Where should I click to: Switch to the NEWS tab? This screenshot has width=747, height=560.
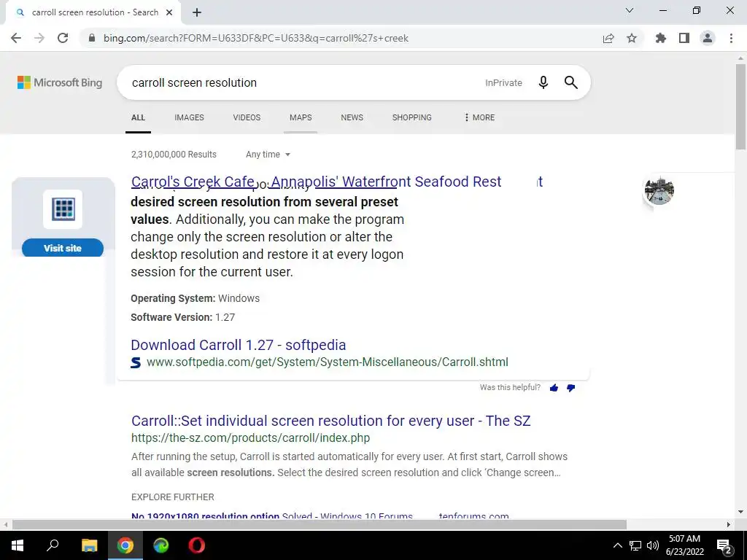[x=352, y=117]
